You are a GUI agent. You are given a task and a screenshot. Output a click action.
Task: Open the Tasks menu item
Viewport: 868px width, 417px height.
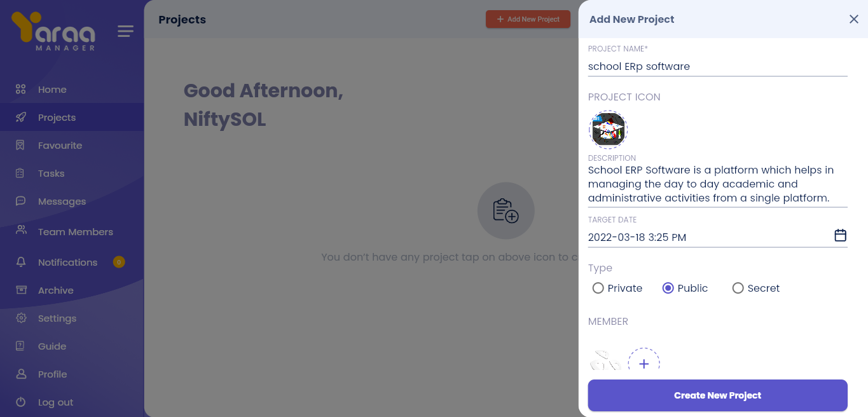click(51, 174)
